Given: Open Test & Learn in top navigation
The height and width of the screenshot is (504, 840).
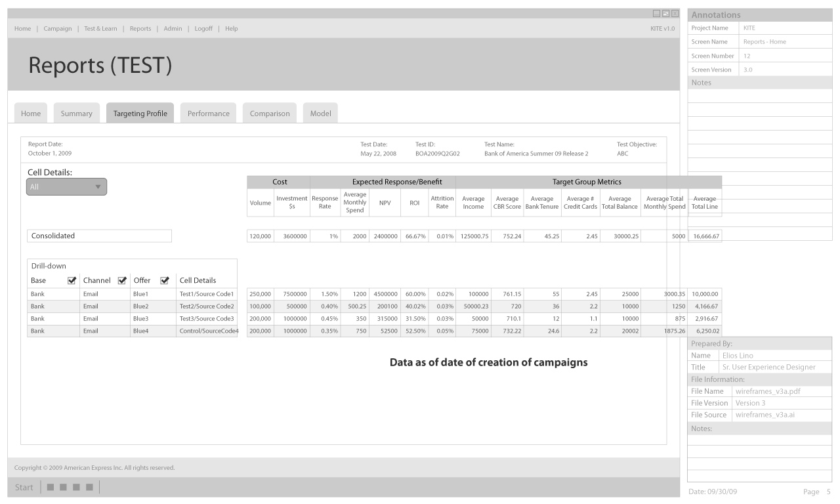Looking at the screenshot, I should [100, 28].
